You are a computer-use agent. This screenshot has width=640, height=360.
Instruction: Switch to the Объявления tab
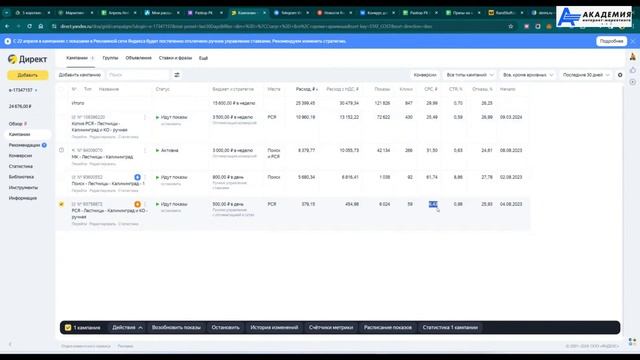pos(138,58)
